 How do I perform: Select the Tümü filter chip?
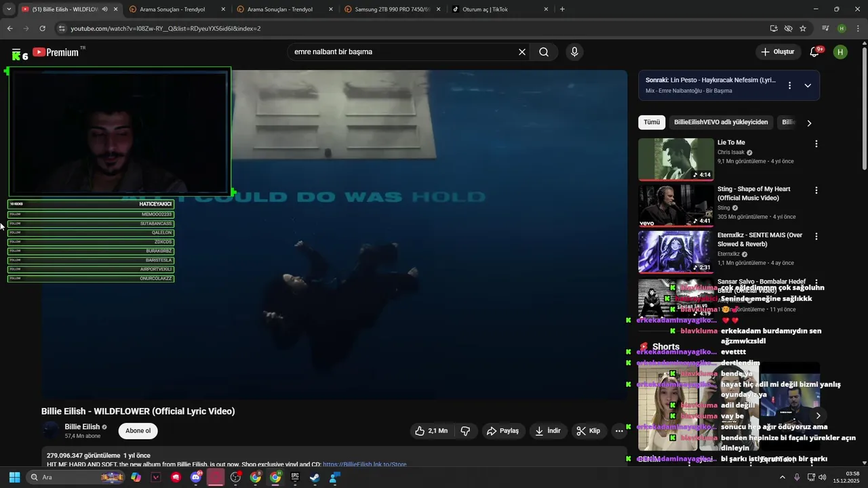pyautogui.click(x=652, y=122)
